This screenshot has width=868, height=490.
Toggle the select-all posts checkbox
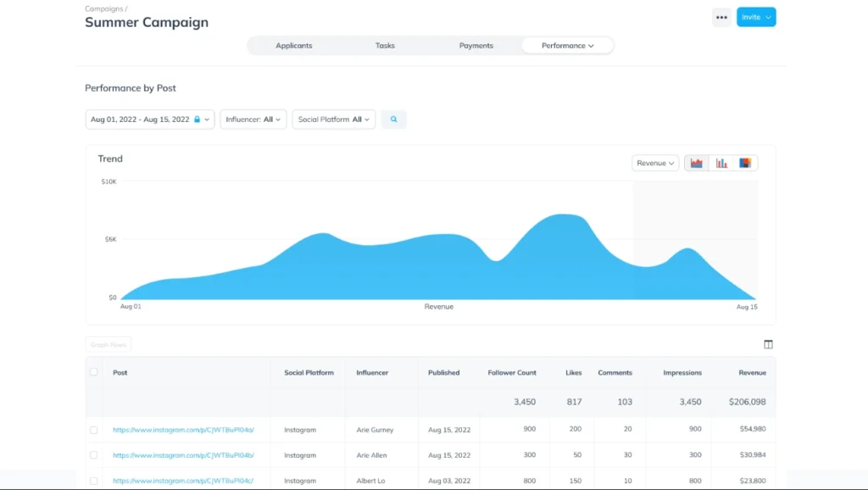tap(94, 372)
